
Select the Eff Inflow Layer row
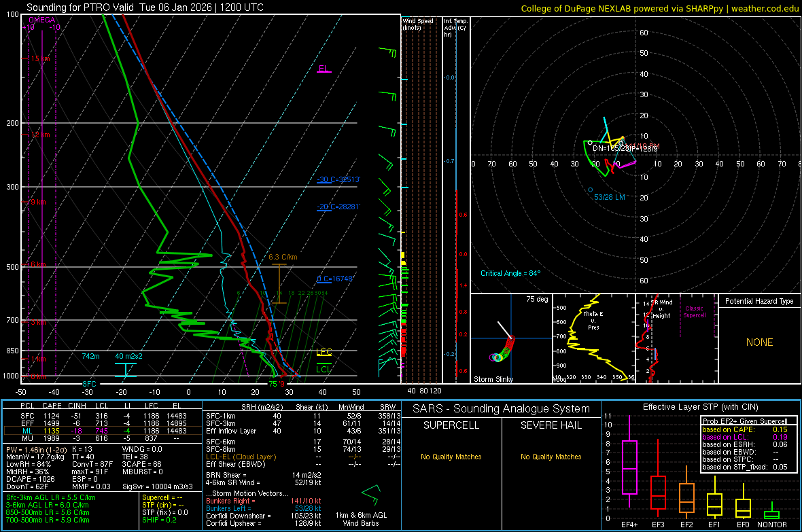[x=303, y=431]
